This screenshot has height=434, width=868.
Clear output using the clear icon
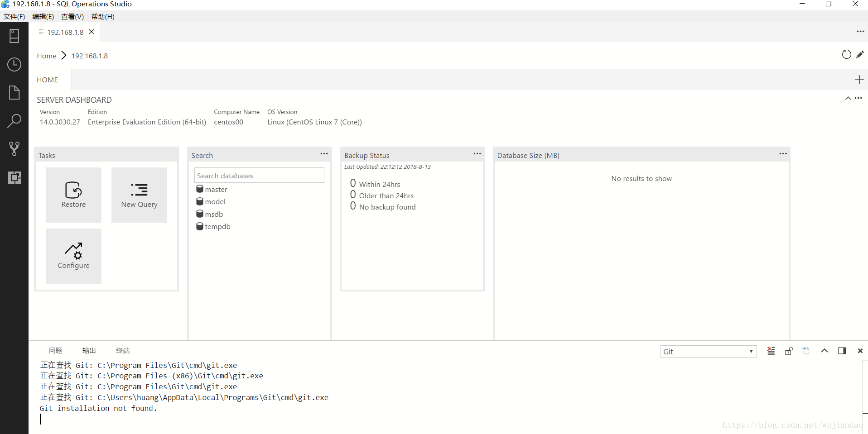(x=771, y=351)
